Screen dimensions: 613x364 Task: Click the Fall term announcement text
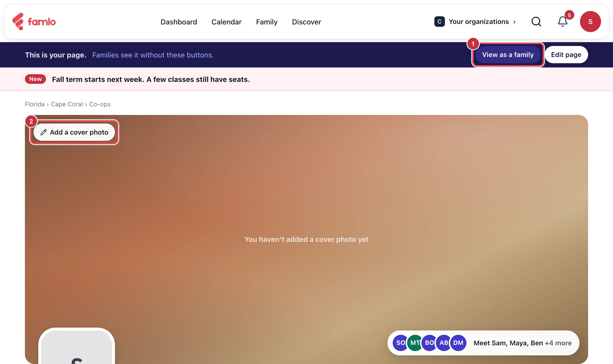tap(151, 79)
